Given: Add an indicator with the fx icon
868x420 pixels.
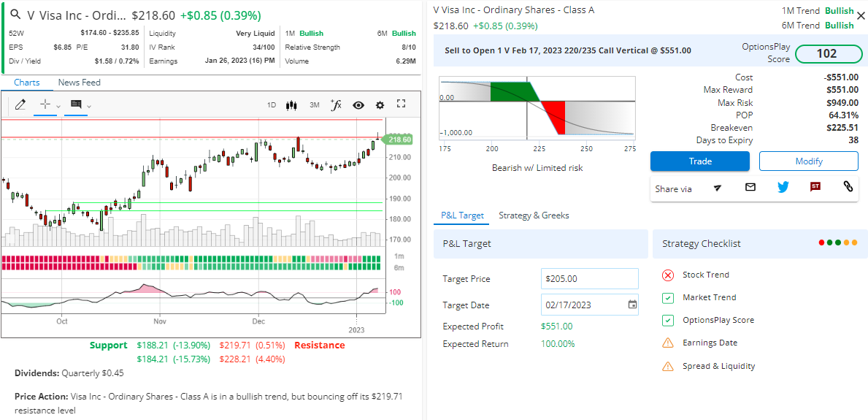Looking at the screenshot, I should tap(336, 104).
